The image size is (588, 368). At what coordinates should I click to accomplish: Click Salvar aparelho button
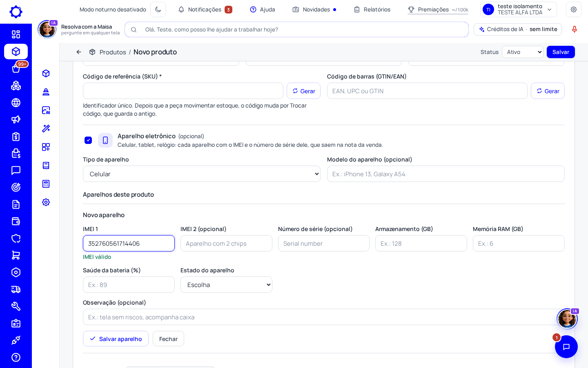(116, 339)
